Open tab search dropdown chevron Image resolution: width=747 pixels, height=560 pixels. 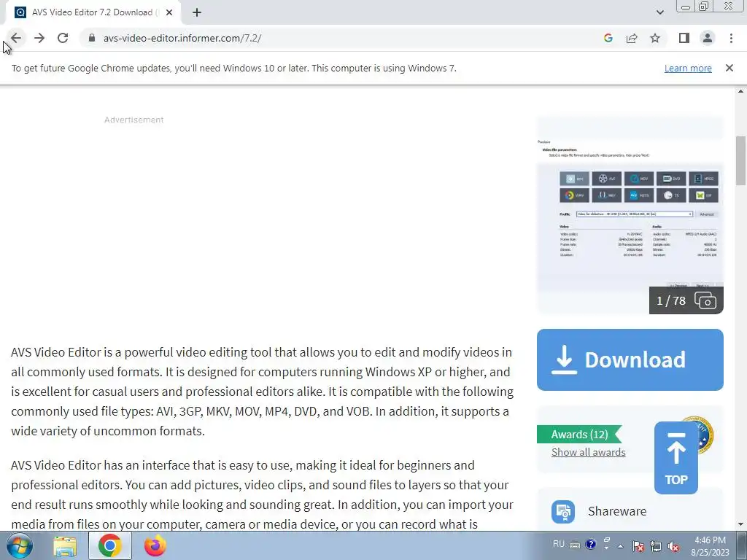pyautogui.click(x=659, y=12)
